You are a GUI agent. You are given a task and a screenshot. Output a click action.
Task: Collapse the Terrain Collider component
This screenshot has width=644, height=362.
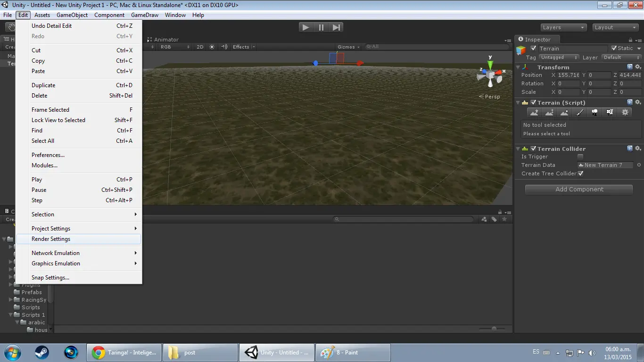coord(518,149)
